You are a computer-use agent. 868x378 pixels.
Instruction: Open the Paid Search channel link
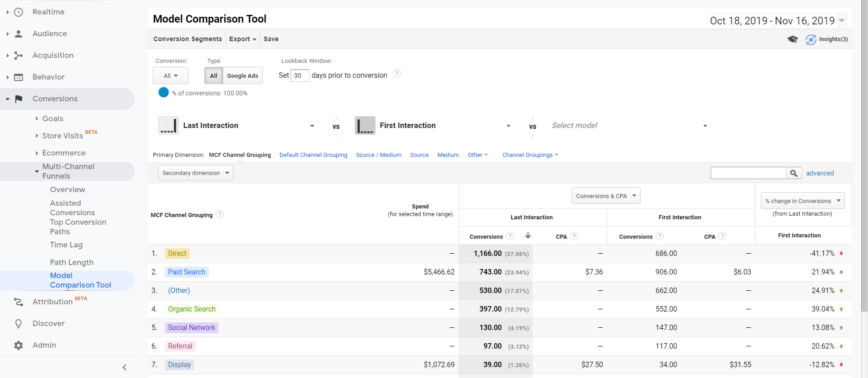187,272
